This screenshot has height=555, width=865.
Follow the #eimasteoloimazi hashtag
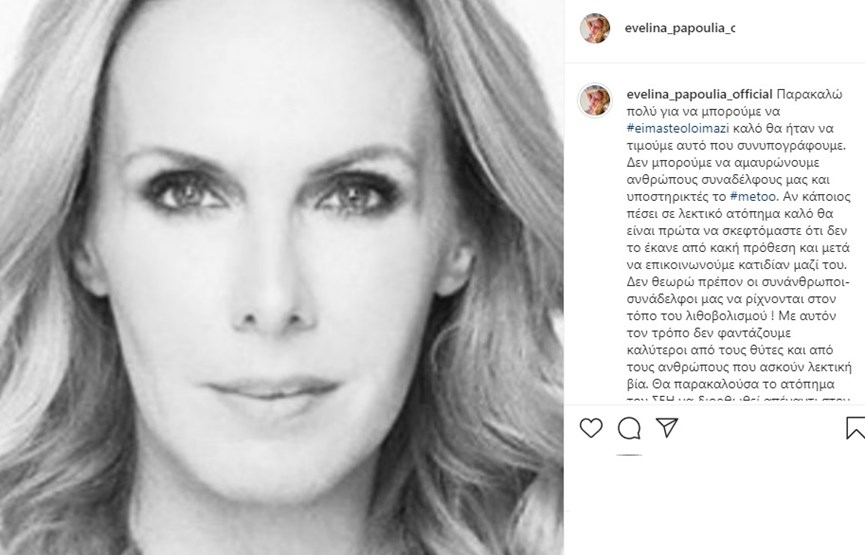tap(678, 129)
